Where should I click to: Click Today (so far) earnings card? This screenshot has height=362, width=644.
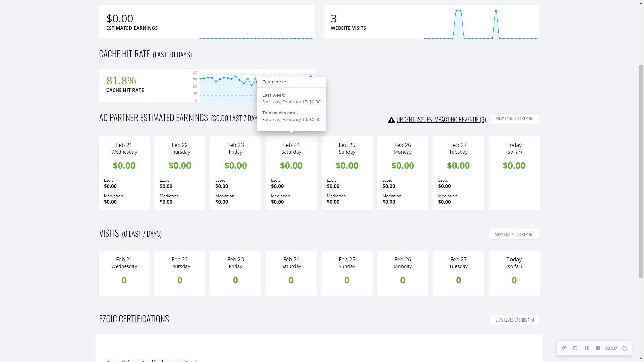point(514,173)
